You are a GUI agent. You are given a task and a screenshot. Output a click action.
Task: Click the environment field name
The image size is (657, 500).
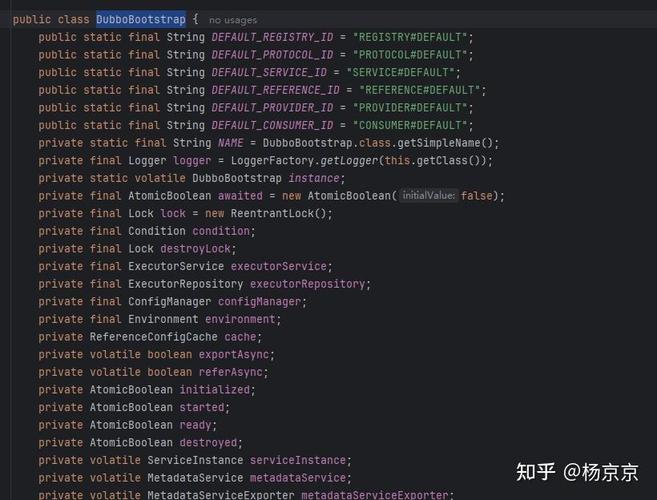(240, 319)
